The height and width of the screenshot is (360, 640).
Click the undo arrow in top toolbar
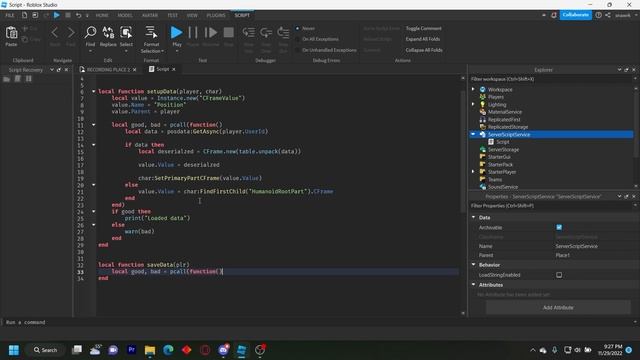tap(78, 15)
